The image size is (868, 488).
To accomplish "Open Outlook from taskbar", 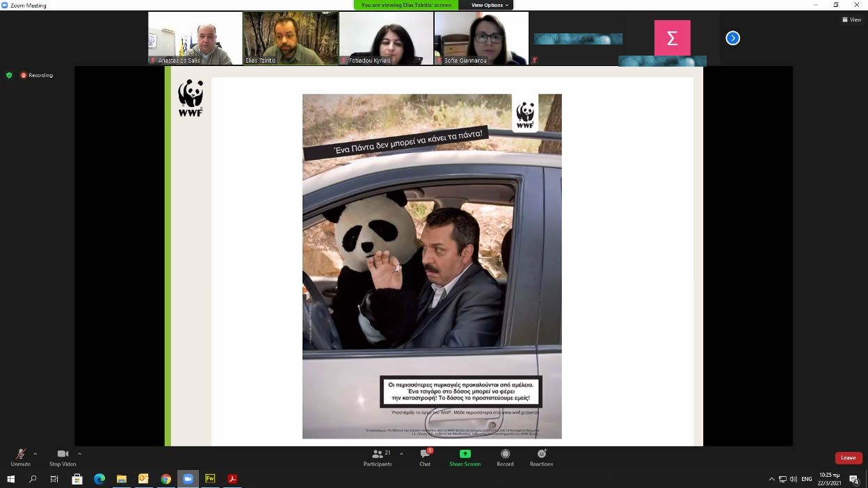I will pos(143,479).
